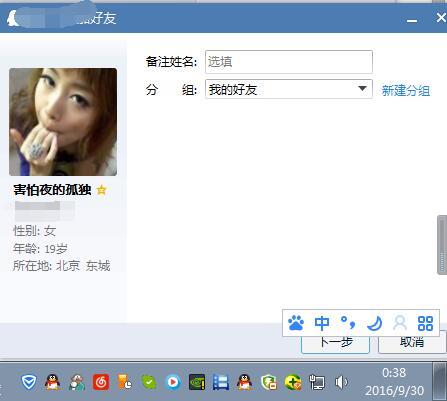This screenshot has height=401, width=447.
Task: Click the contact's avatar photo
Action: coord(63,122)
